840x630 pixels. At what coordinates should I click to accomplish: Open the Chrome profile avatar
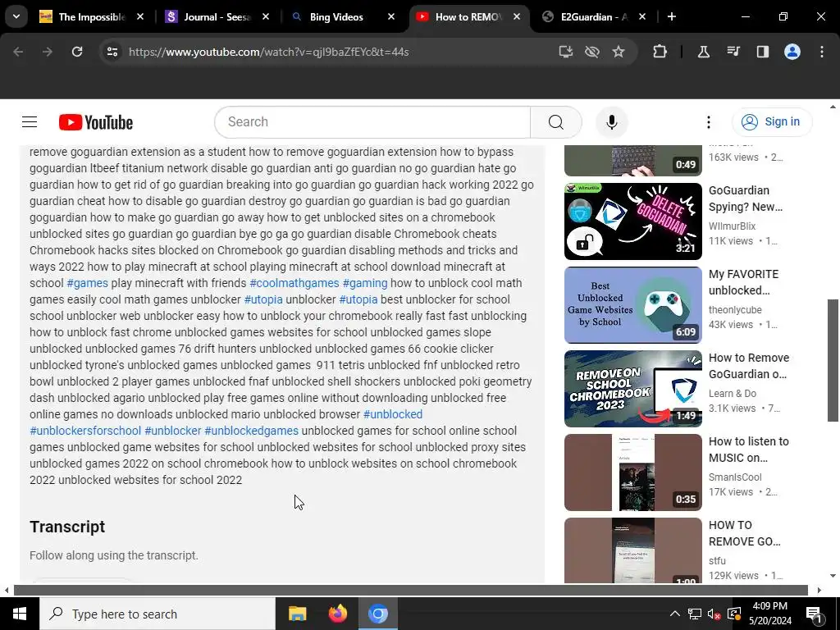pyautogui.click(x=792, y=52)
